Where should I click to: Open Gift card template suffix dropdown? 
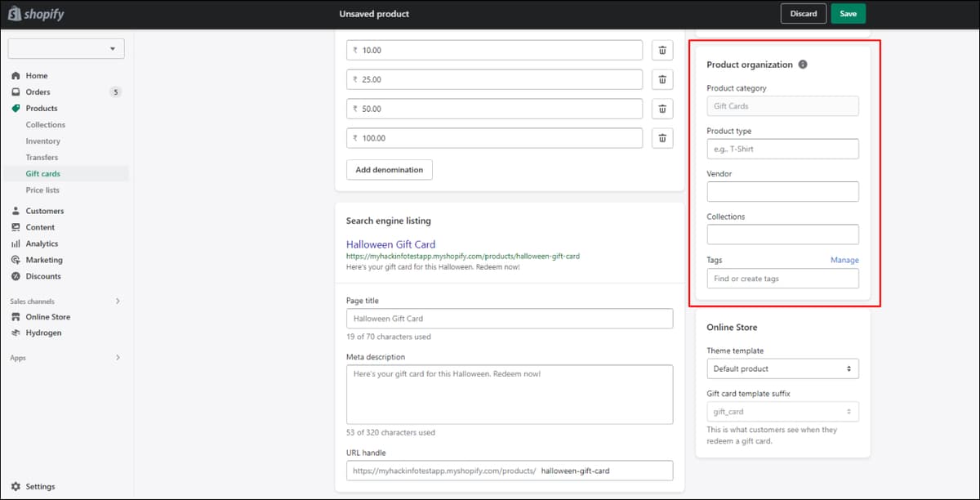click(782, 412)
